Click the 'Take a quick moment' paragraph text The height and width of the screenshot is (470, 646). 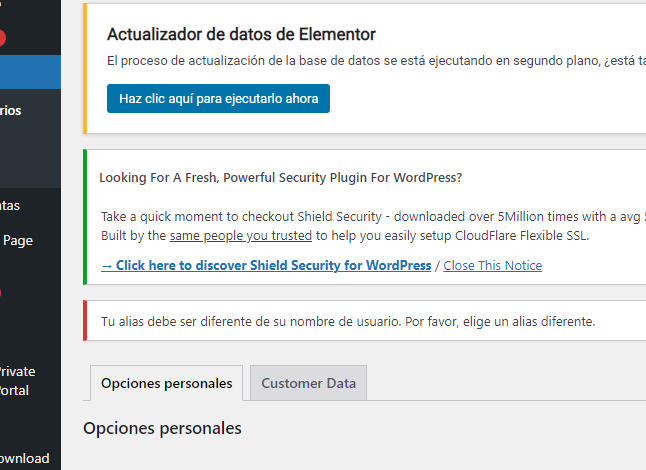(372, 217)
